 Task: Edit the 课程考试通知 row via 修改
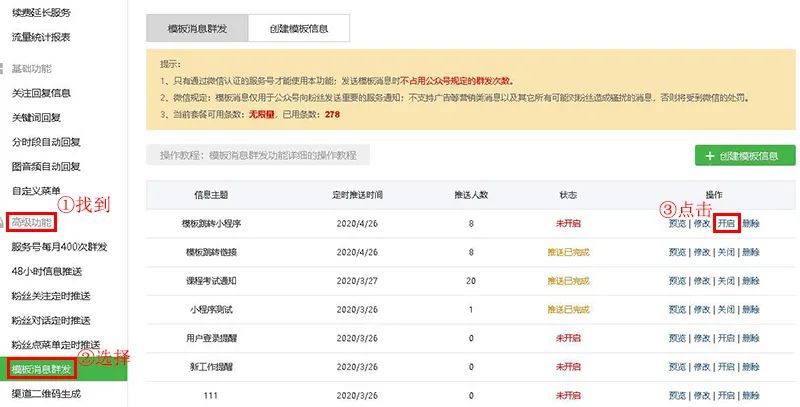[702, 281]
